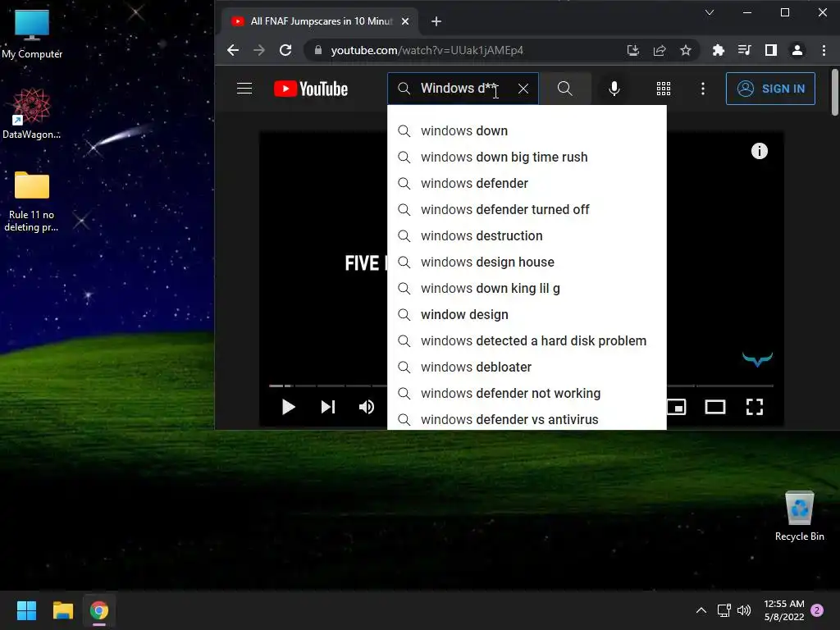
Task: Clear the search box with the X
Action: point(523,89)
